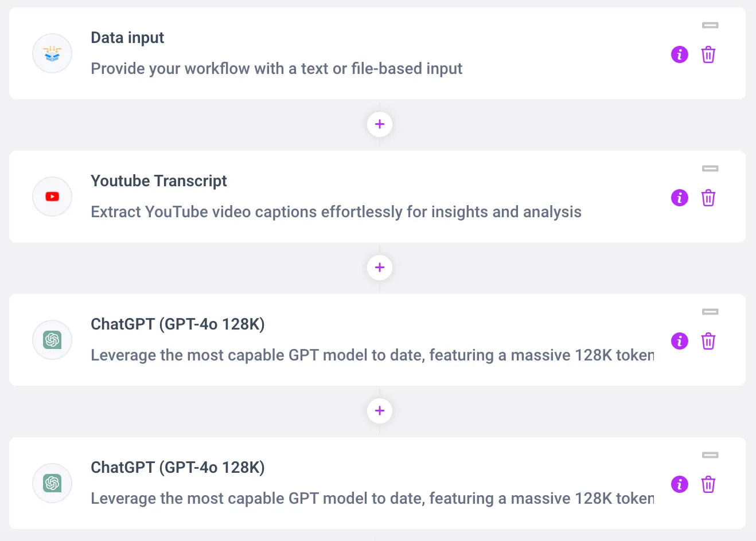
Task: Open info for the Youtube Transcript step
Action: [x=680, y=198]
